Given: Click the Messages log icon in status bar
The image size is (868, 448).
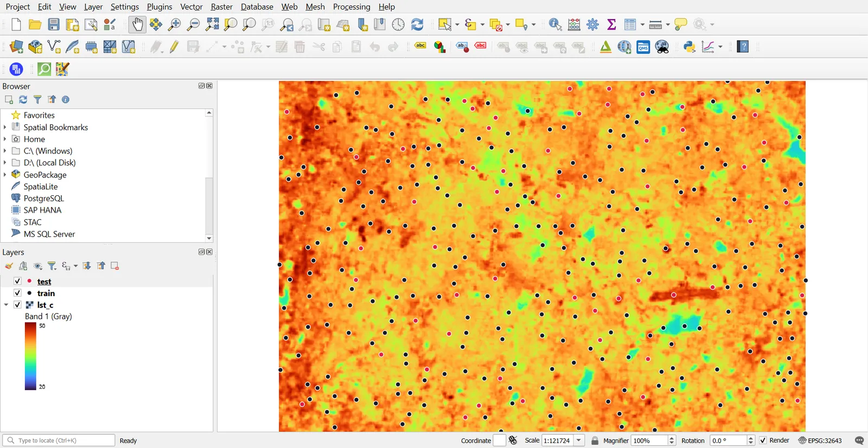Looking at the screenshot, I should coord(859,440).
